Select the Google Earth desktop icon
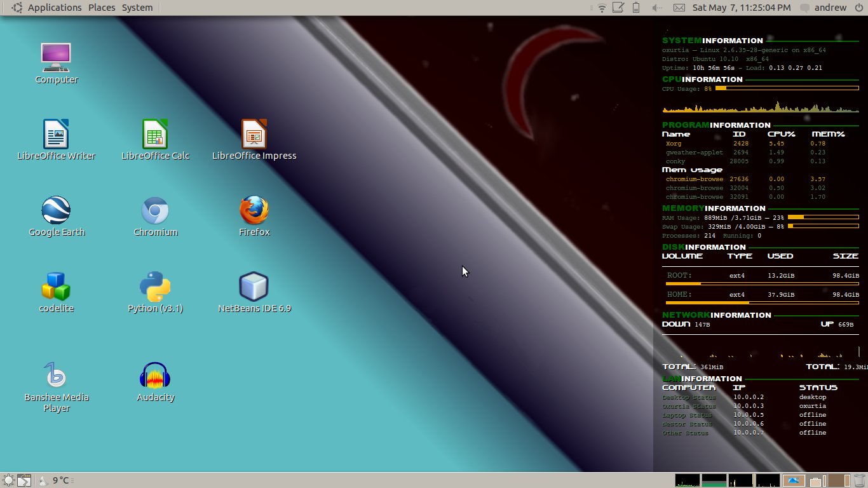The height and width of the screenshot is (488, 868). point(57,216)
